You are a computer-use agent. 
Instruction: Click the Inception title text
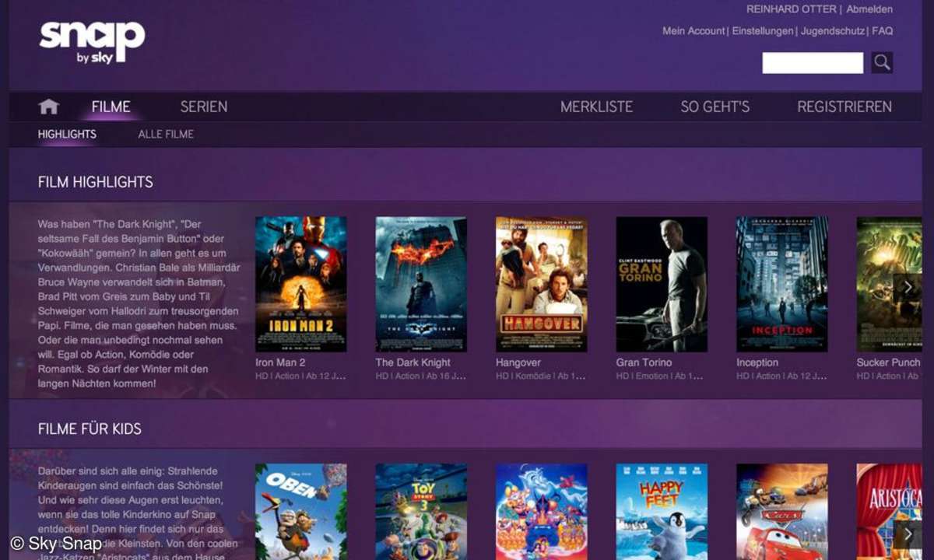click(757, 362)
